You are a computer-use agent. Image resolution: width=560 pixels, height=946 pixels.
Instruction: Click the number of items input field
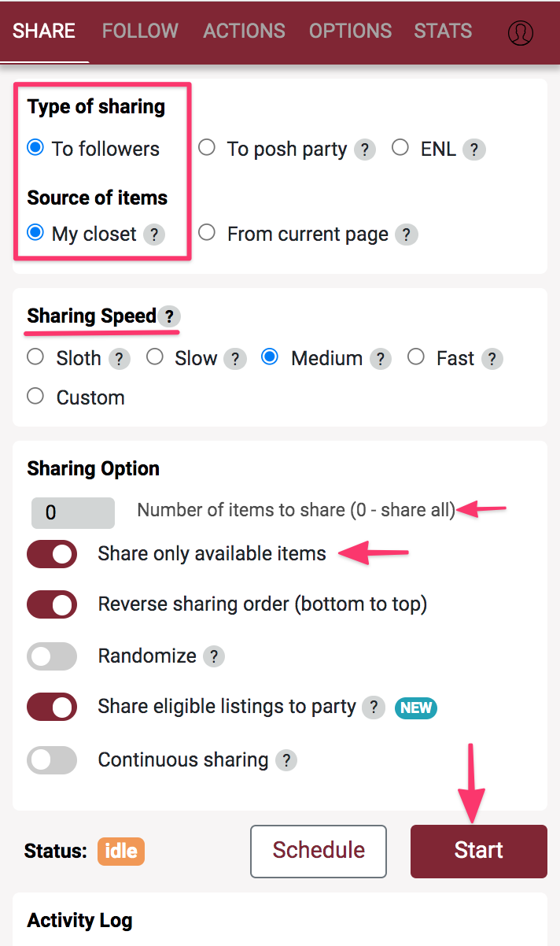click(72, 513)
